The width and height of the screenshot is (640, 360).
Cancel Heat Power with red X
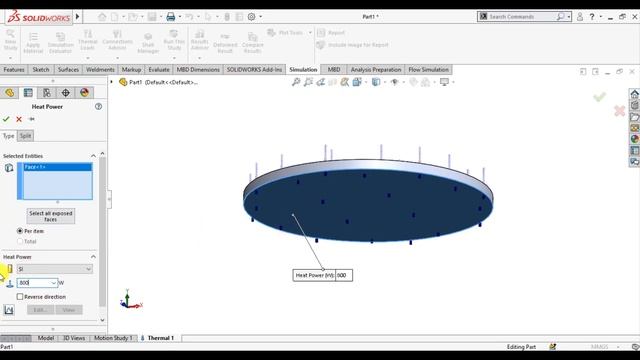point(19,119)
